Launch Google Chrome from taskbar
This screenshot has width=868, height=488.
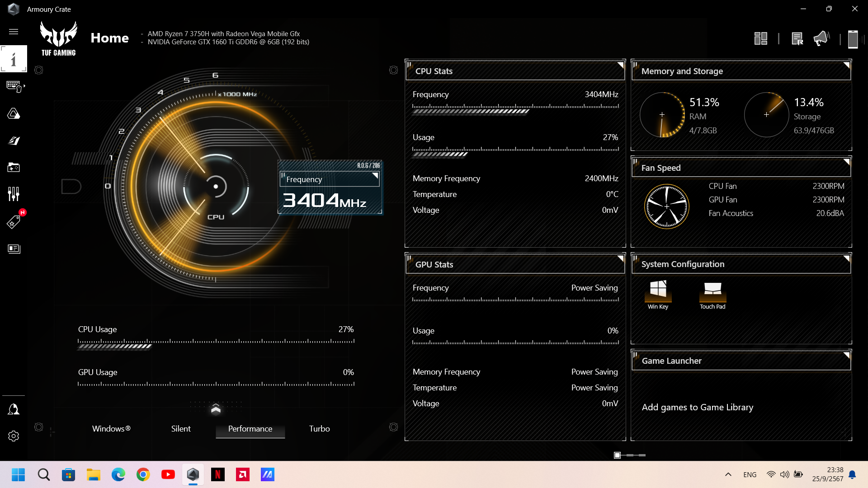coord(143,474)
